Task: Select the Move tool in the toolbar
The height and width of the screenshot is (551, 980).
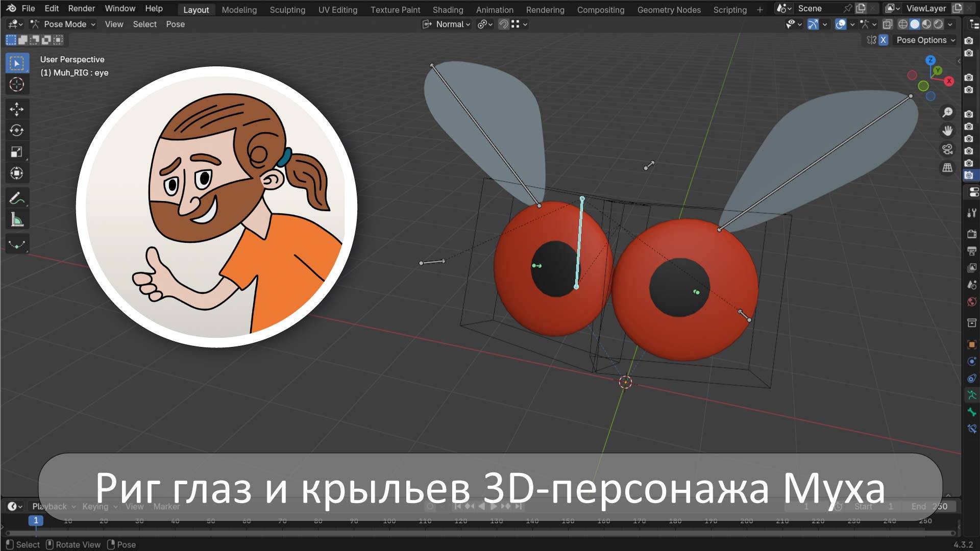Action: tap(17, 109)
